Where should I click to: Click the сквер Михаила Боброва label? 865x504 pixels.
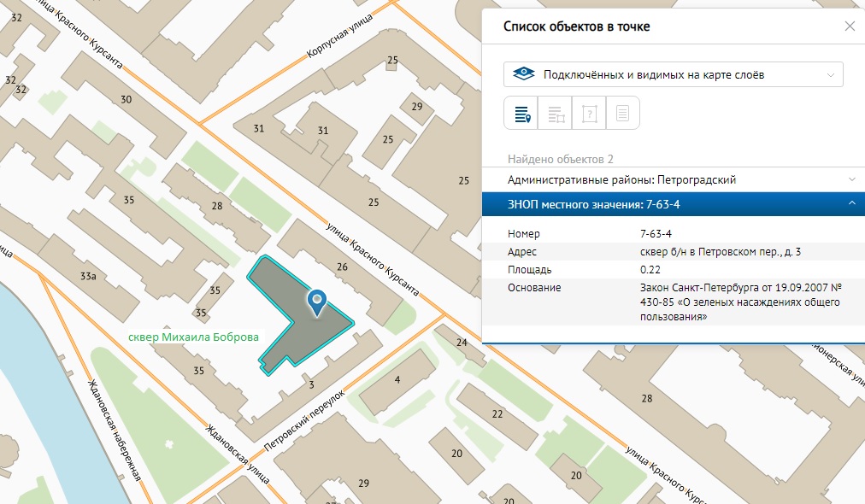(192, 337)
